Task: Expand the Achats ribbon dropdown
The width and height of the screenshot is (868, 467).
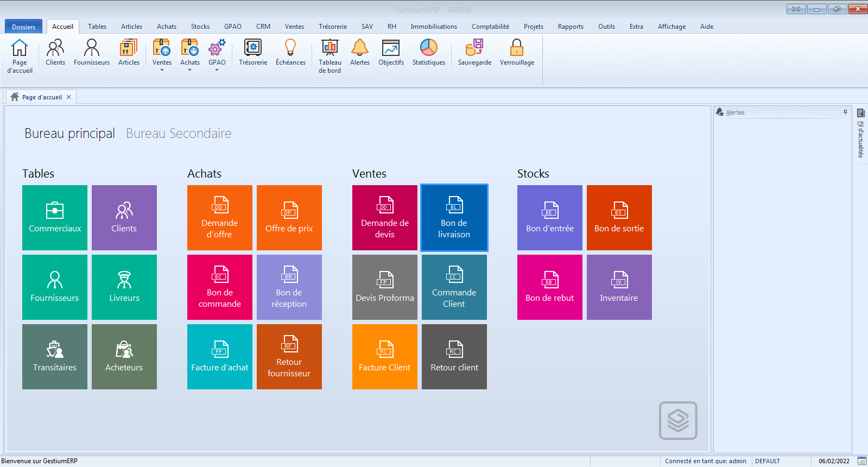Action: (x=190, y=70)
